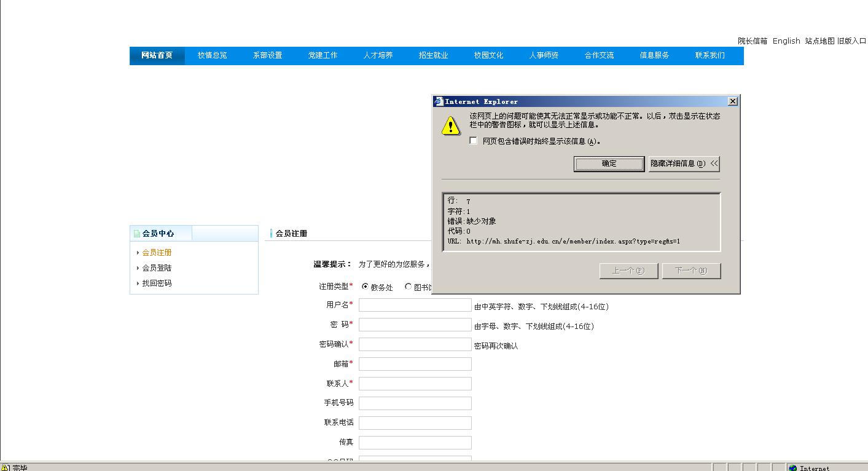The image size is (868, 471).
Task: Collapse details with 隐藏详细信息 button
Action: click(684, 164)
